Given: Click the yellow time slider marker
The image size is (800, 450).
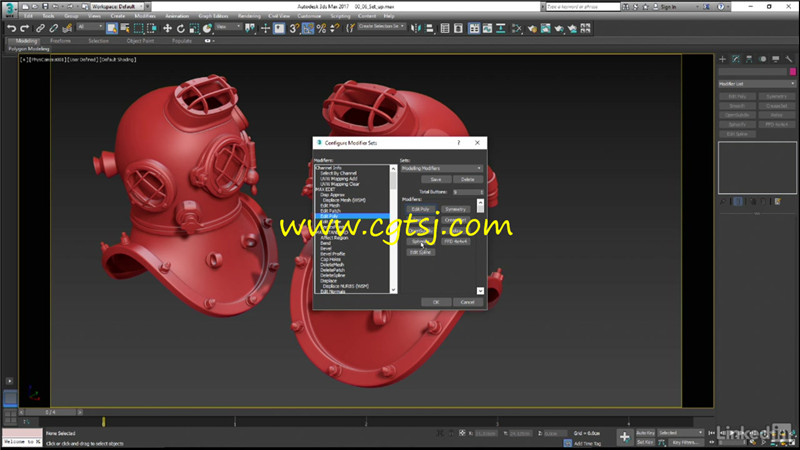Looking at the screenshot, I should (x=104, y=421).
